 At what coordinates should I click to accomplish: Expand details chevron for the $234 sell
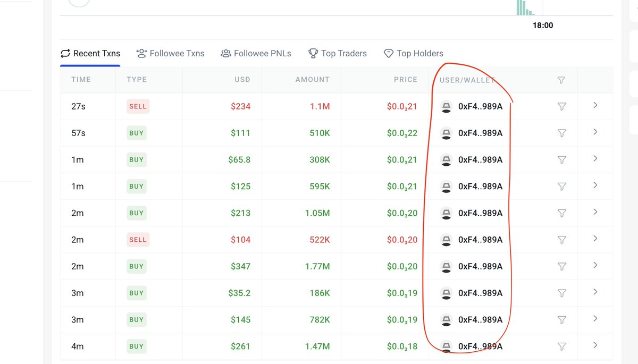click(x=595, y=105)
